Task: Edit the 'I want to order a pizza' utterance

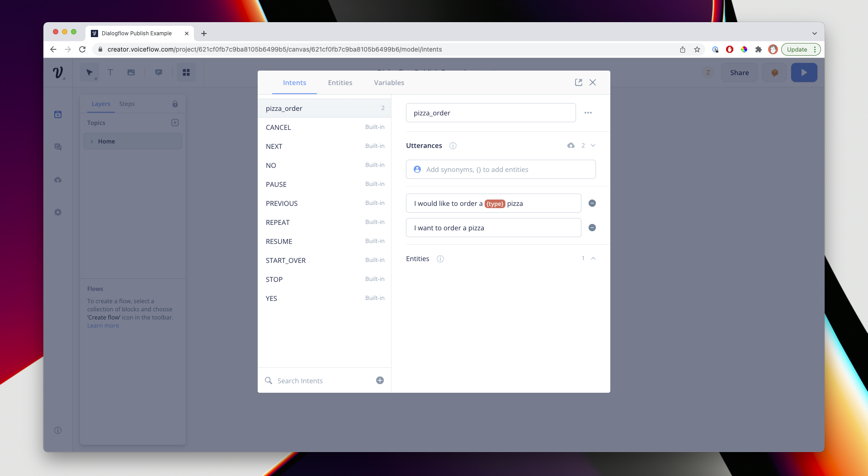Action: 493,228
